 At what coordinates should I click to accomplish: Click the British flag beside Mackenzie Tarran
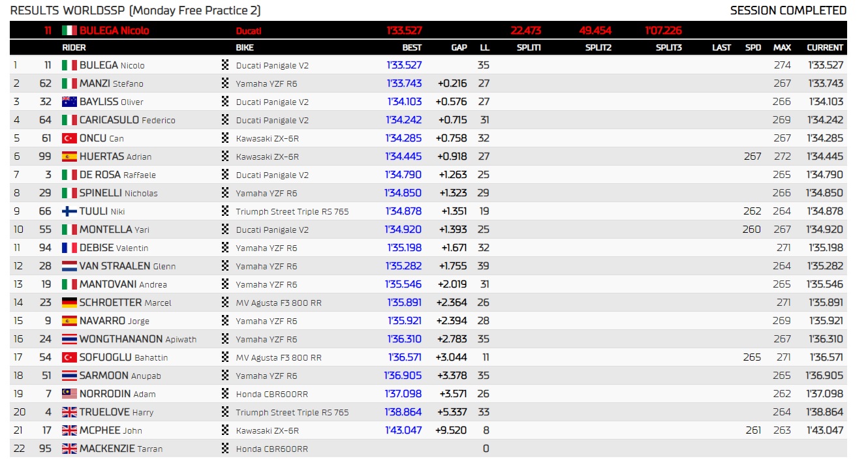[69, 449]
